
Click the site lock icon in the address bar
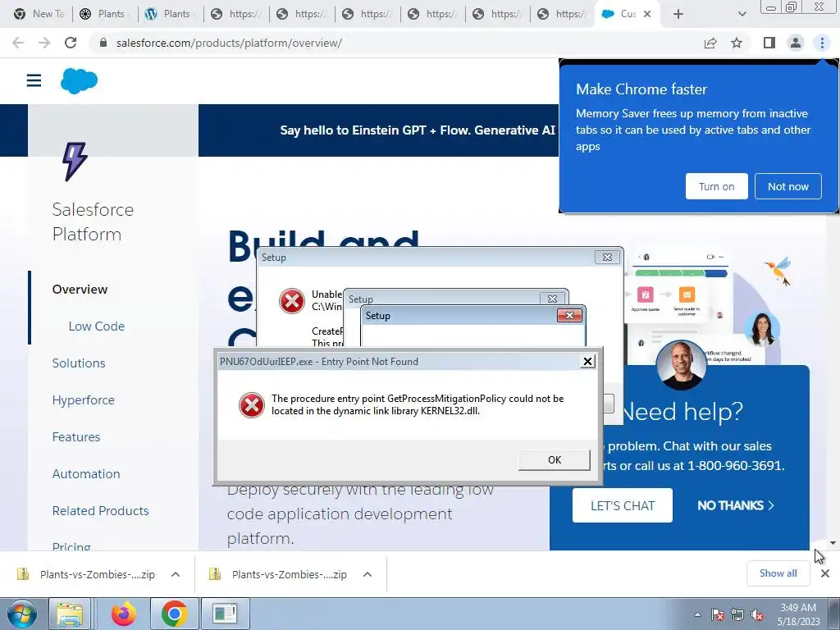[x=103, y=43]
